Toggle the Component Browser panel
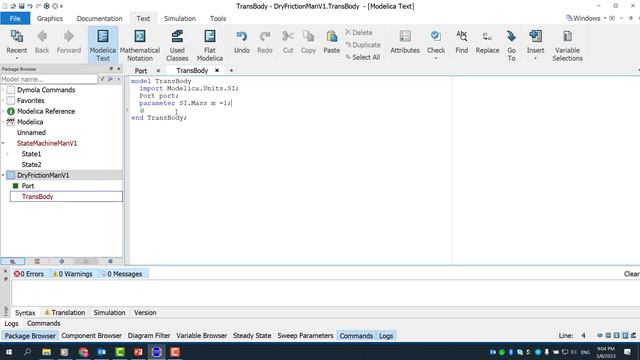The height and width of the screenshot is (360, 640). (x=91, y=336)
